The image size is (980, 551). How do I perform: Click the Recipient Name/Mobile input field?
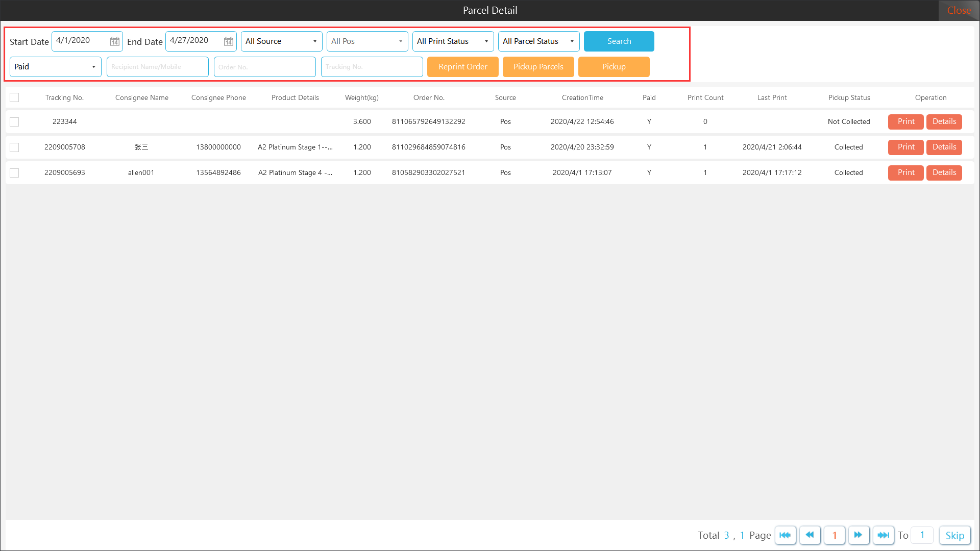point(157,67)
